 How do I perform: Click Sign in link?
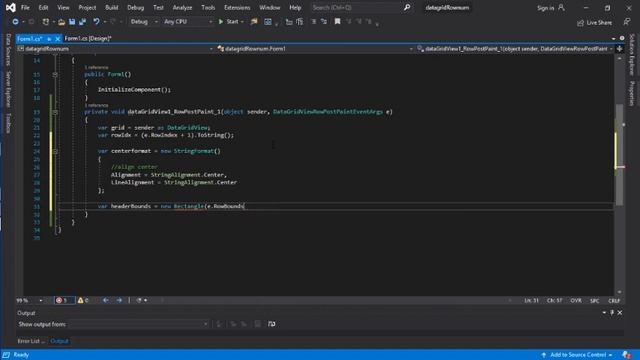(545, 8)
